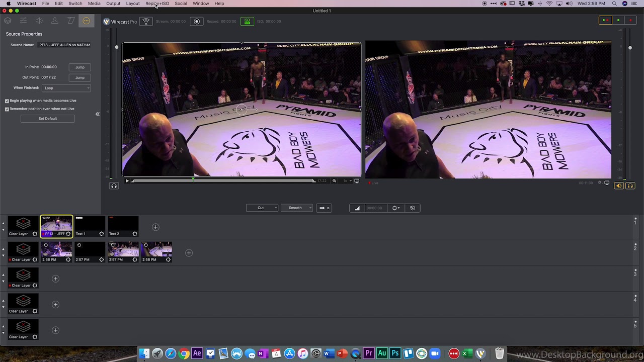The image size is (644, 362).
Task: Open gear settings on Text 2 shot
Action: coord(135,234)
